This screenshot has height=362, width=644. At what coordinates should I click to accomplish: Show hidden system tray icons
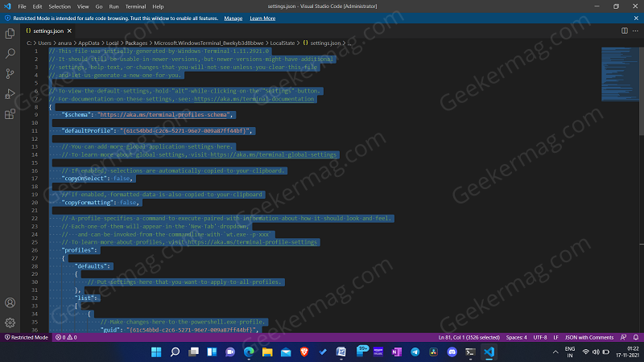[x=555, y=352]
